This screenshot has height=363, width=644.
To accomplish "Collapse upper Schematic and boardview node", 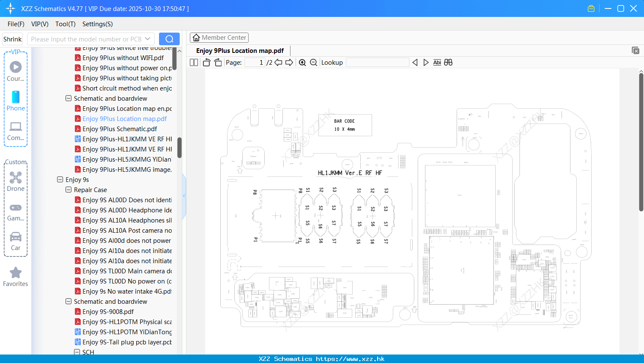I will tap(69, 98).
